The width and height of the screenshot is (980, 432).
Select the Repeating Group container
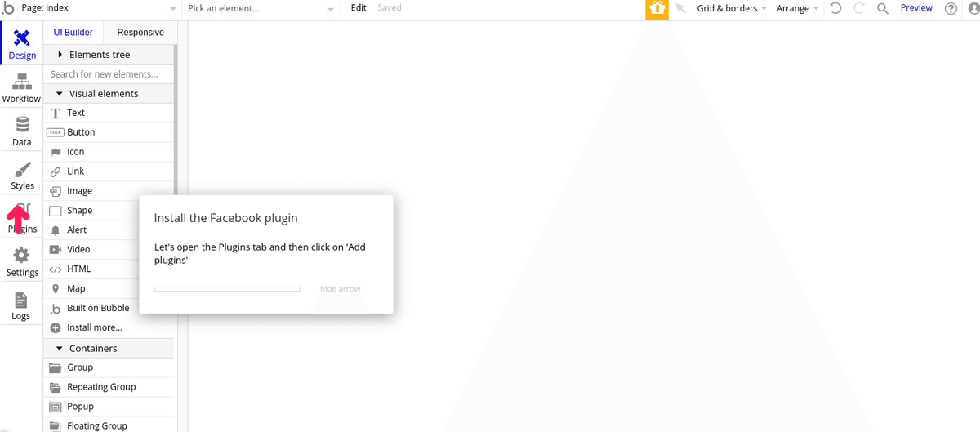coord(109,387)
